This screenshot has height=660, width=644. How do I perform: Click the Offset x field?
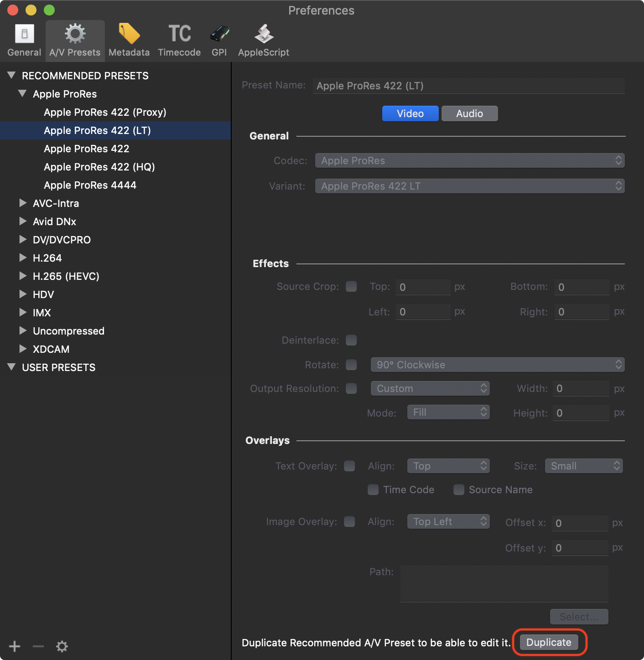pos(580,523)
